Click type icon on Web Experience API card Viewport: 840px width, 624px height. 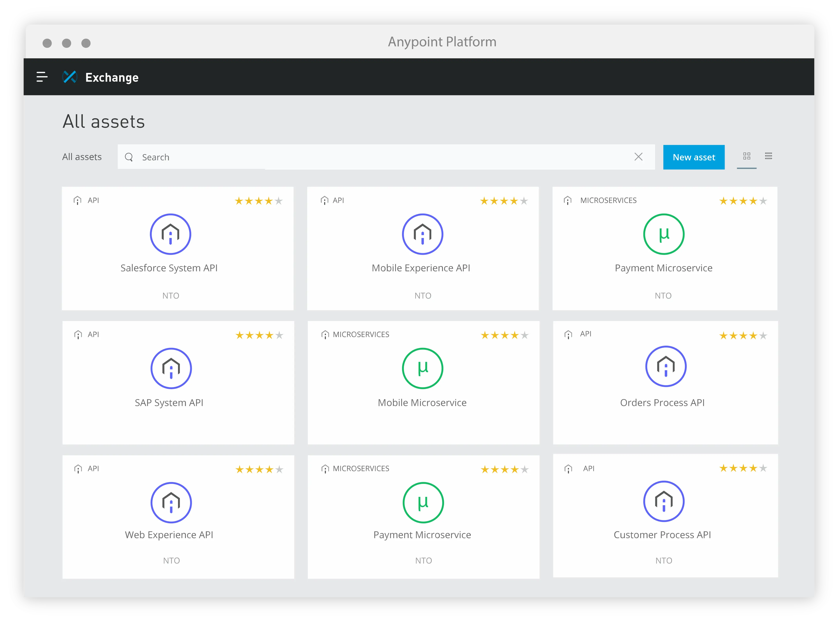coord(78,469)
